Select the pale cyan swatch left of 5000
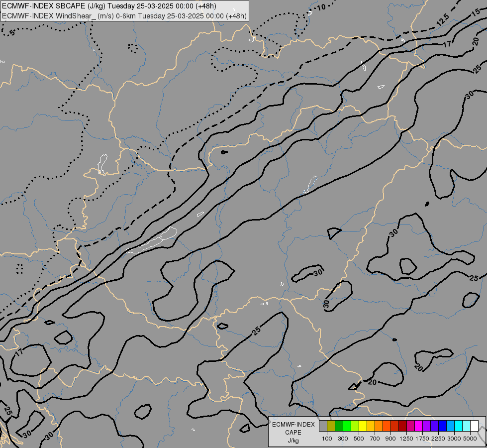The image size is (487, 448). tap(467, 426)
